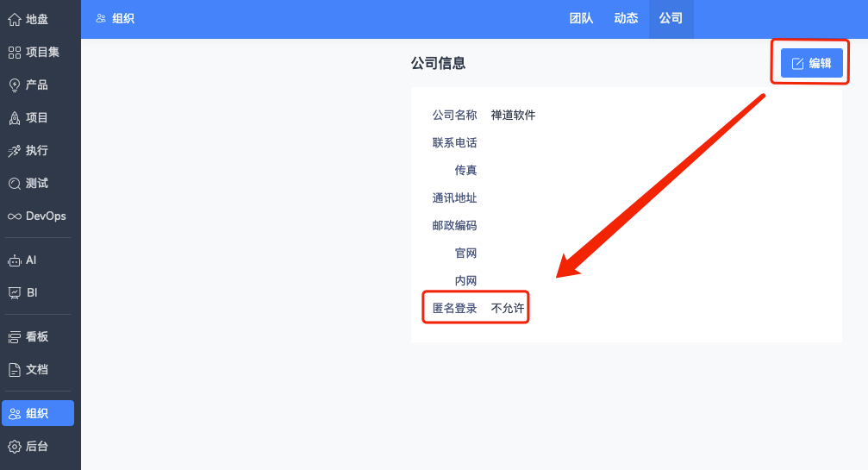Open the BI chart-board icon

click(x=15, y=293)
